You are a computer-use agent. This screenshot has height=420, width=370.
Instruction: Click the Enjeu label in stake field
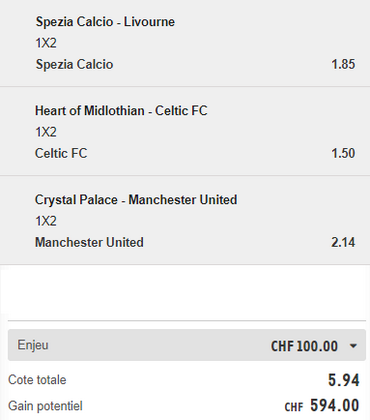click(x=33, y=345)
